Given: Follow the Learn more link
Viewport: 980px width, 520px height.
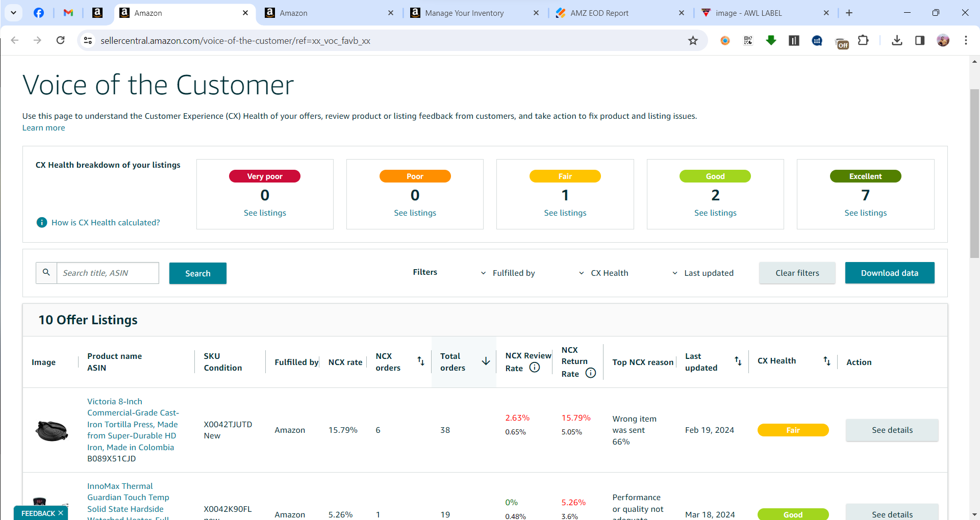Looking at the screenshot, I should (x=44, y=128).
